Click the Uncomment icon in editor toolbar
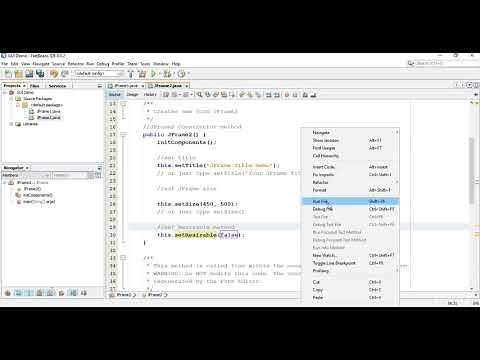This screenshot has width=480, height=360. click(x=313, y=95)
